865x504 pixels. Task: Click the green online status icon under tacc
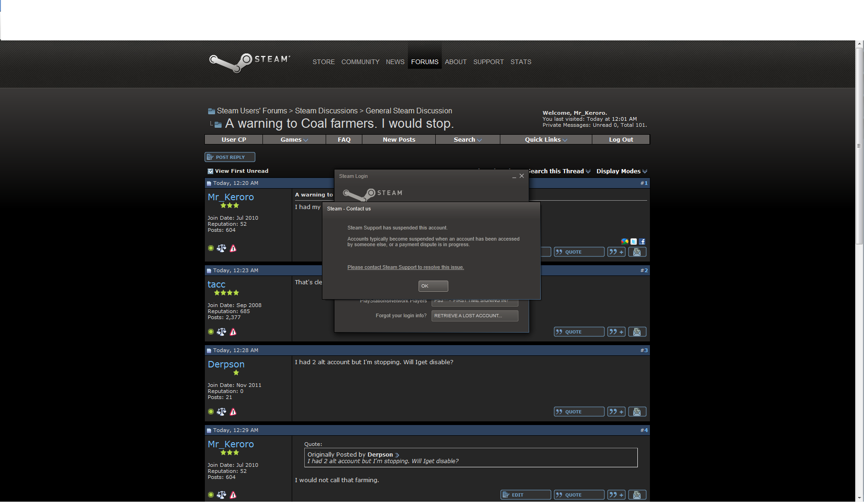tap(211, 332)
